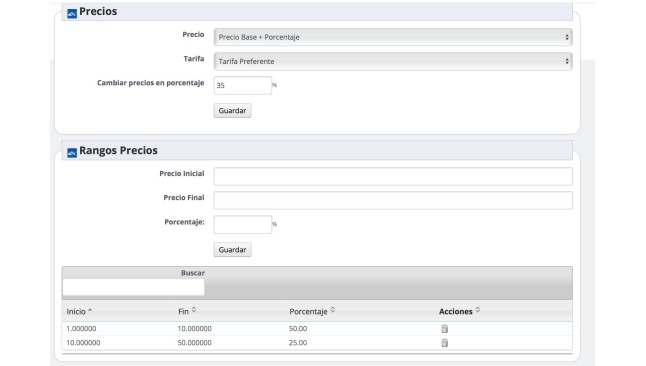Select the Fin cell 50.000000
Screen dimensions: 646x366
click(194, 343)
